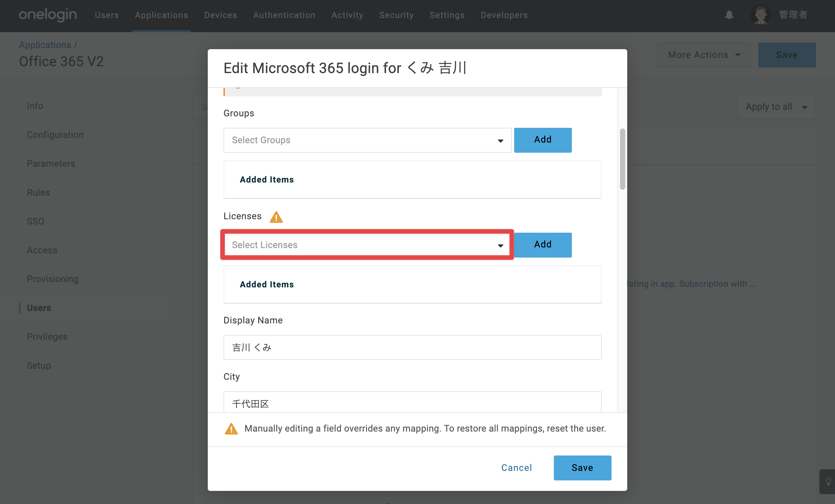Select the Users tab in the sidebar
Viewport: 835px width, 504px height.
[39, 308]
